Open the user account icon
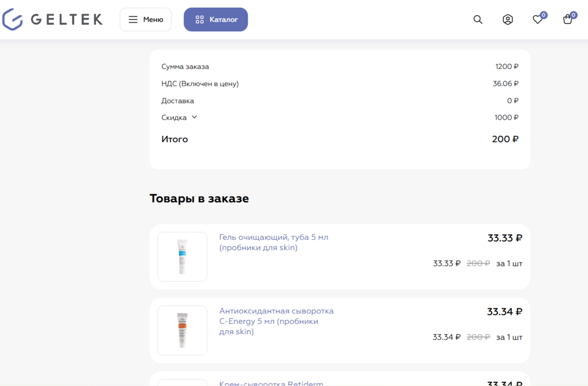588x386 pixels. coord(508,19)
